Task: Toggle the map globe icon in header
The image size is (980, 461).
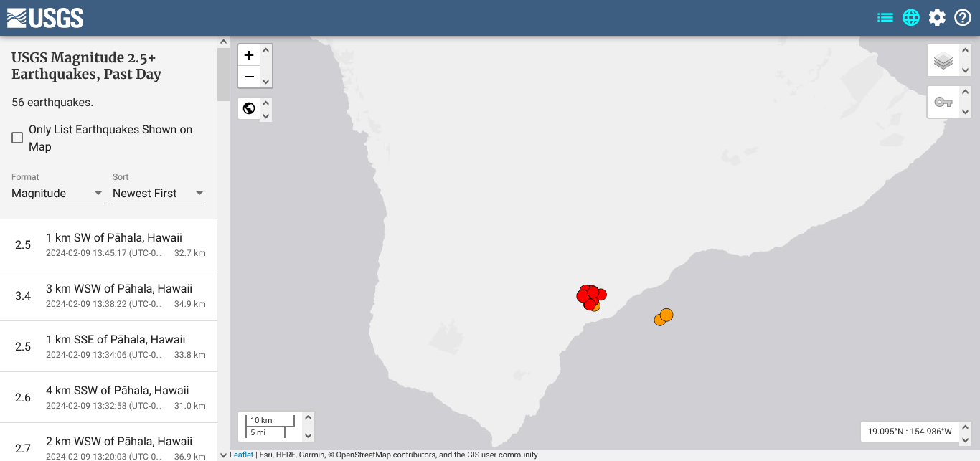Action: pos(911,18)
